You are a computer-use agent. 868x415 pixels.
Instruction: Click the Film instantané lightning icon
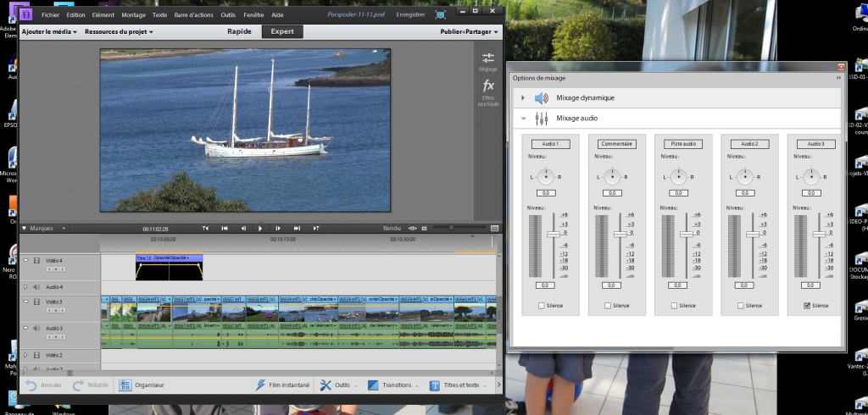pos(262,385)
